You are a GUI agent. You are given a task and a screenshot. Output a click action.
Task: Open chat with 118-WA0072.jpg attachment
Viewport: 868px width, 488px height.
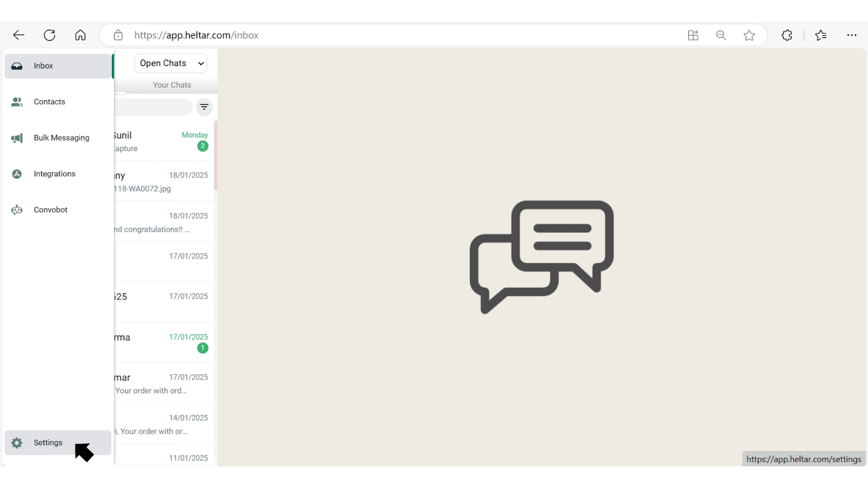click(x=163, y=182)
